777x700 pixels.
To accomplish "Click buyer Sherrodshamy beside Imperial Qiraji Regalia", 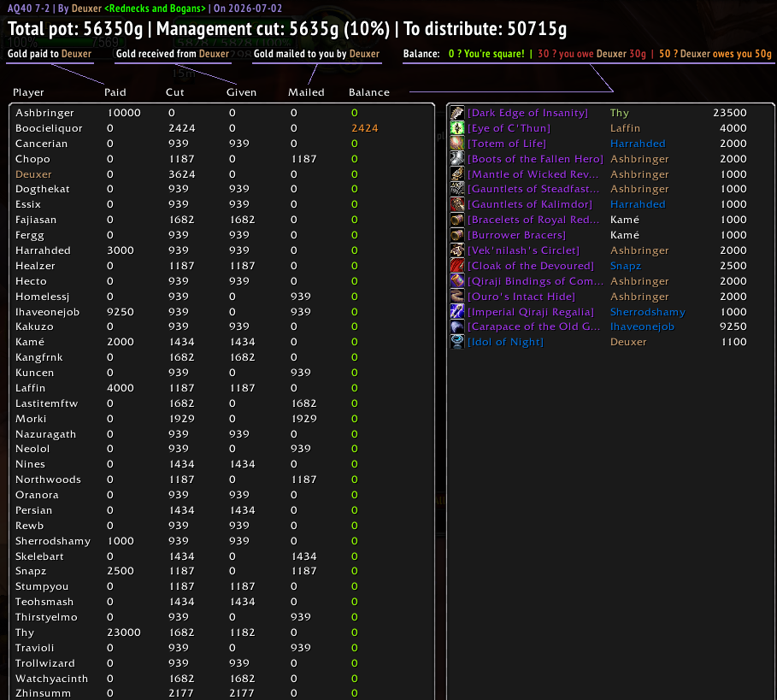I will pos(648,312).
